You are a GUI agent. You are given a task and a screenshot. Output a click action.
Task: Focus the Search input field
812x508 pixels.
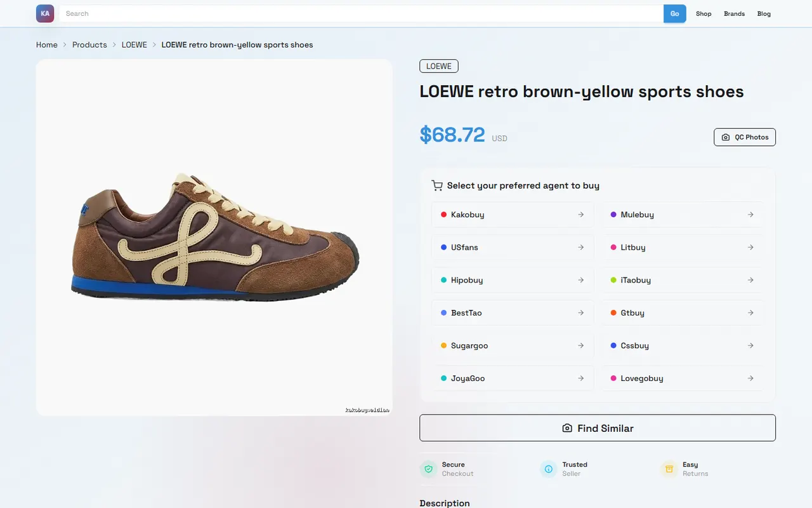point(362,13)
